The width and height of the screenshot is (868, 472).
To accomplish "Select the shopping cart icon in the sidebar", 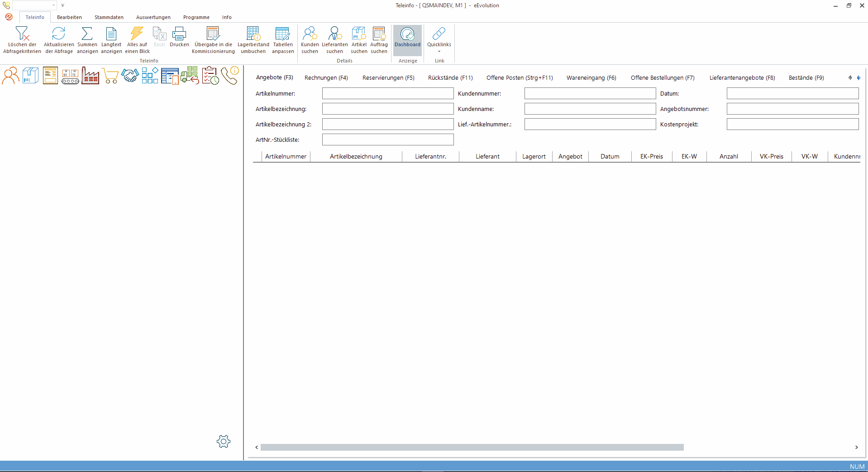I will pos(110,75).
